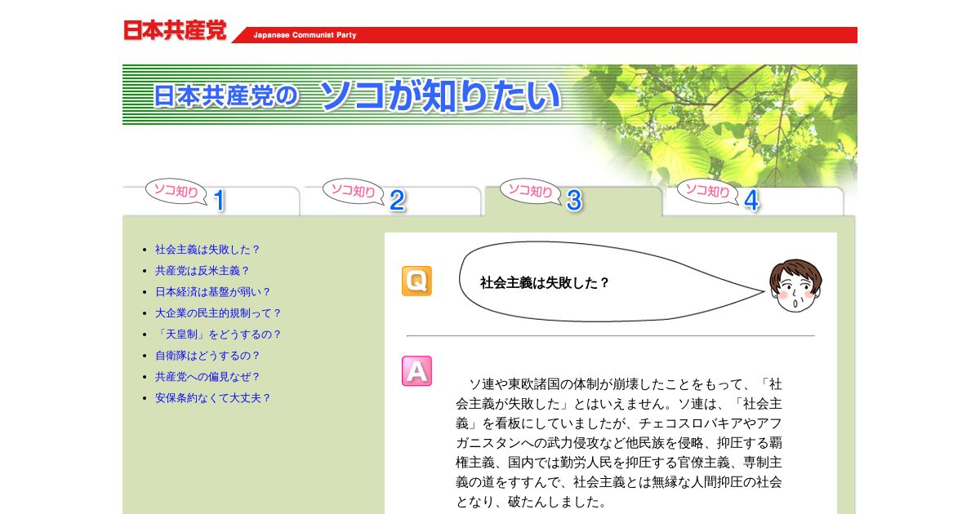Select the ソコ知り 3 tab
The width and height of the screenshot is (980, 514).
pyautogui.click(x=572, y=198)
